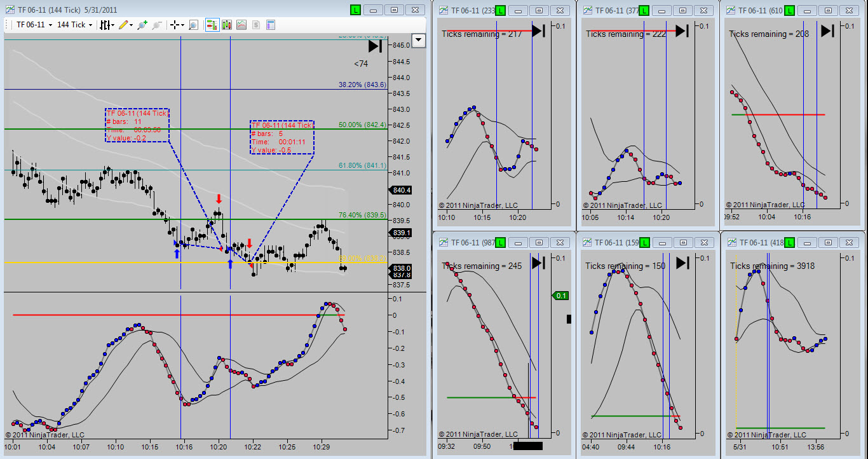Click the chart icon of the 377 window
This screenshot has height=459, width=868.
(x=588, y=10)
